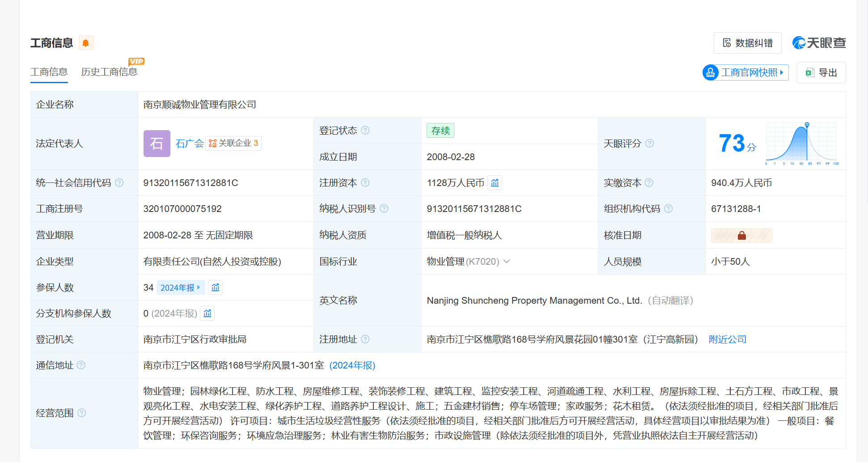Click the locked 核准日期 padlock icon
This screenshot has height=462, width=868.
click(741, 235)
